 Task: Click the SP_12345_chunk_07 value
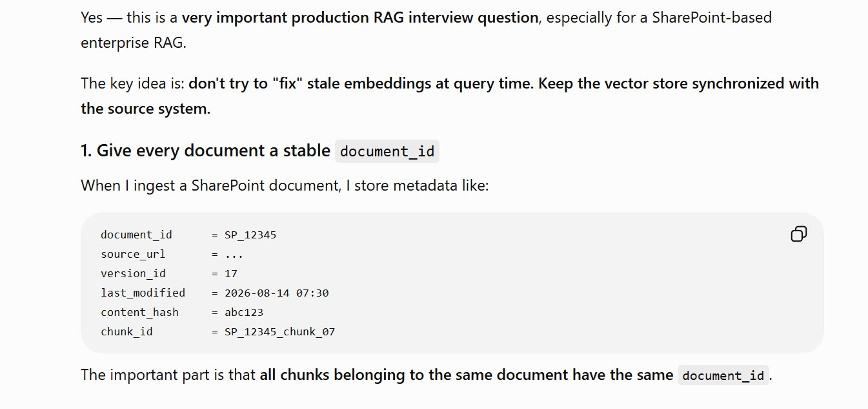(279, 332)
